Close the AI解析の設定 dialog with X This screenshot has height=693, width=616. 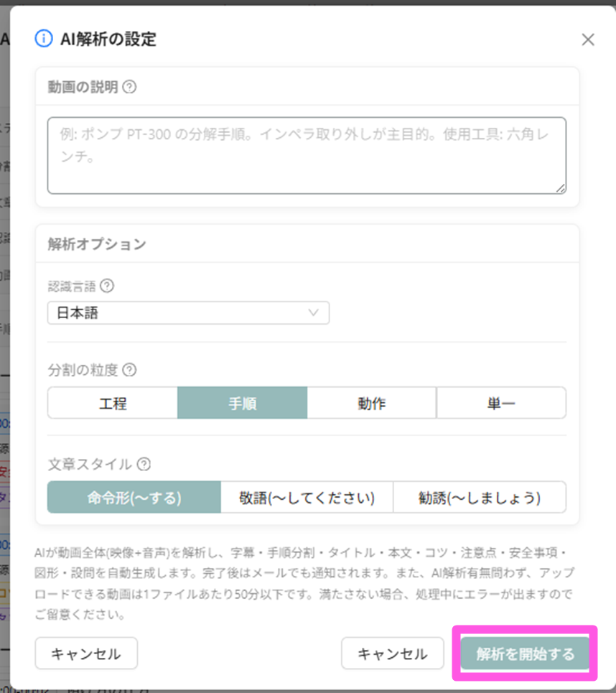(588, 39)
